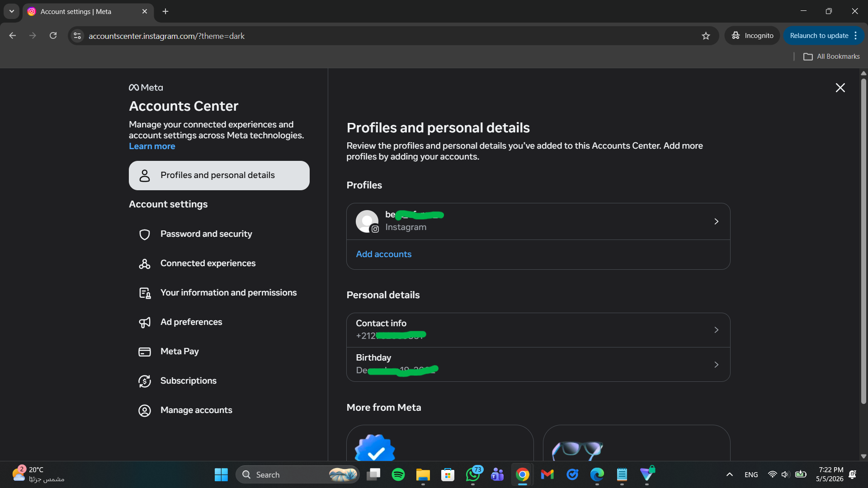Open WhatsApp from the taskbar

pyautogui.click(x=473, y=475)
